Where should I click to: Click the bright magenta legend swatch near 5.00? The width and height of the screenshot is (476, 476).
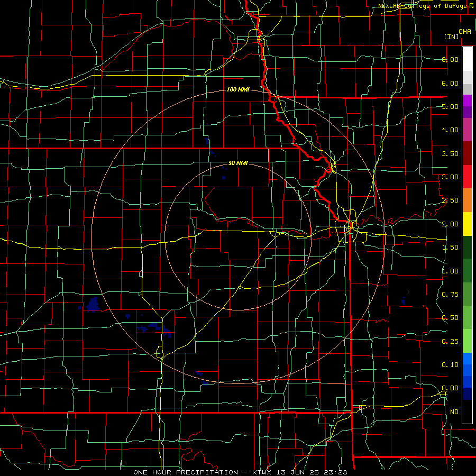pos(467,100)
